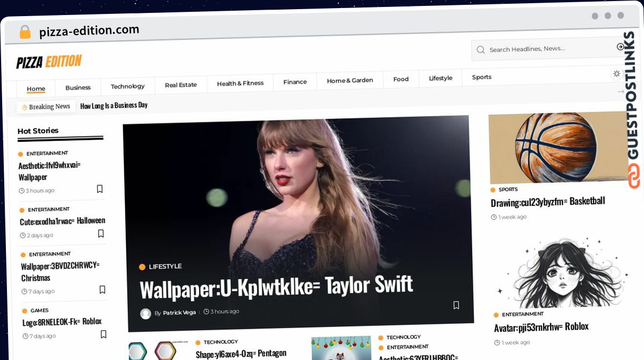644x360 pixels.
Task: Navigate to the Finance section
Action: tap(295, 82)
